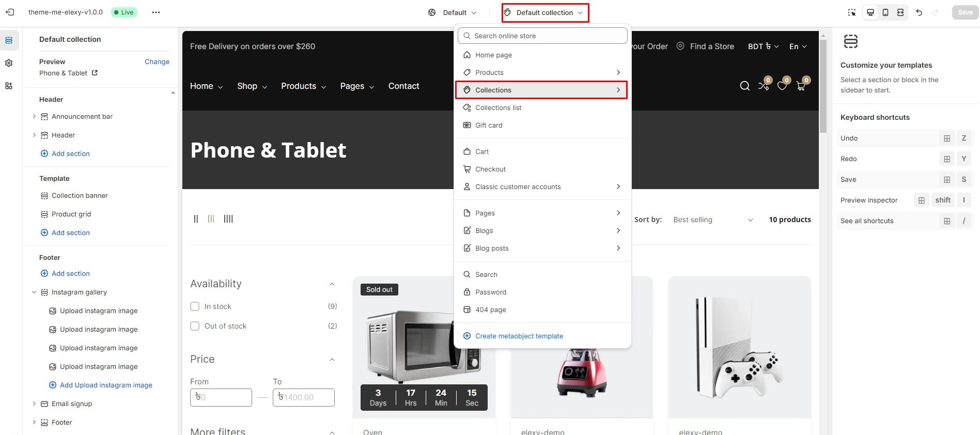Open the Best selling sort dropdown
Viewport: 980px width, 435px height.
713,220
